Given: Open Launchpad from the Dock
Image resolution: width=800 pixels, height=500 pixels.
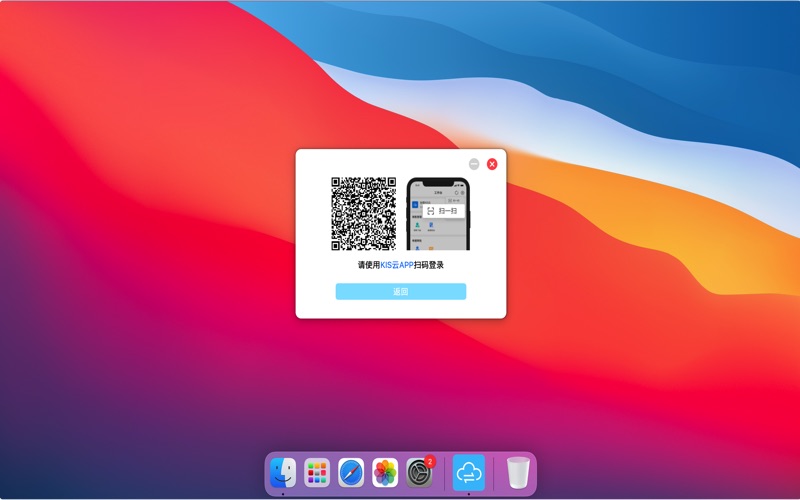Looking at the screenshot, I should click(x=317, y=472).
